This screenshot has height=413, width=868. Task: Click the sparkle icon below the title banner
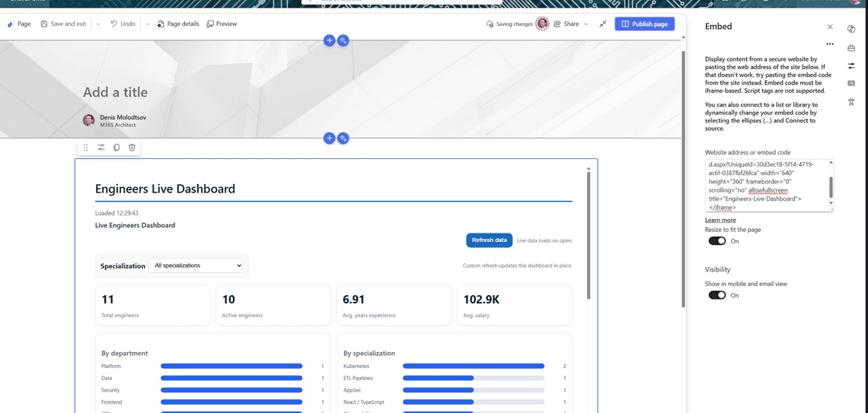(343, 138)
